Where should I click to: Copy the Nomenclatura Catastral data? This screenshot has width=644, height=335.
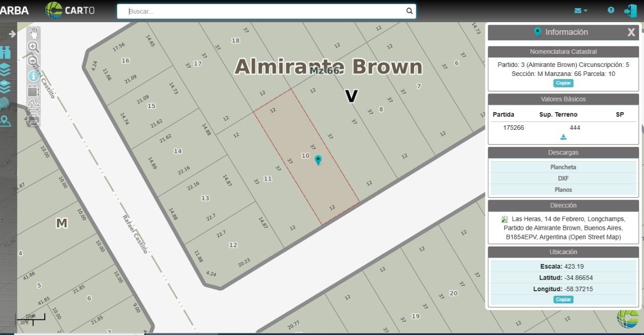[563, 83]
